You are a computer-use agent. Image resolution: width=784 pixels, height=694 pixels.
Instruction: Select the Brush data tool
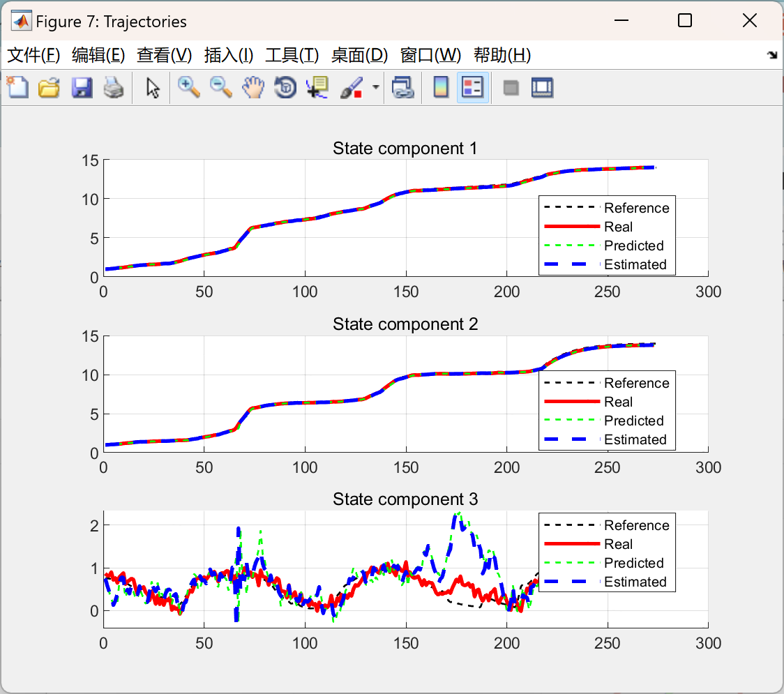coord(352,87)
